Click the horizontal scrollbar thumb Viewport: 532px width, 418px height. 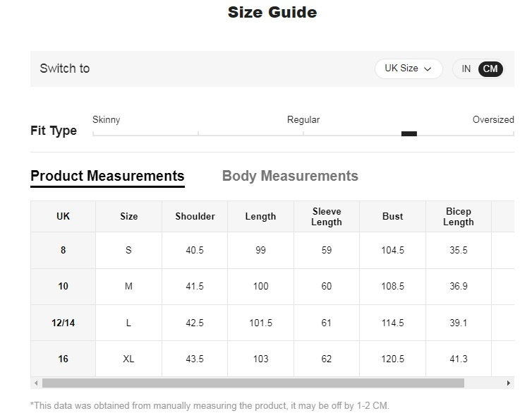point(253,383)
